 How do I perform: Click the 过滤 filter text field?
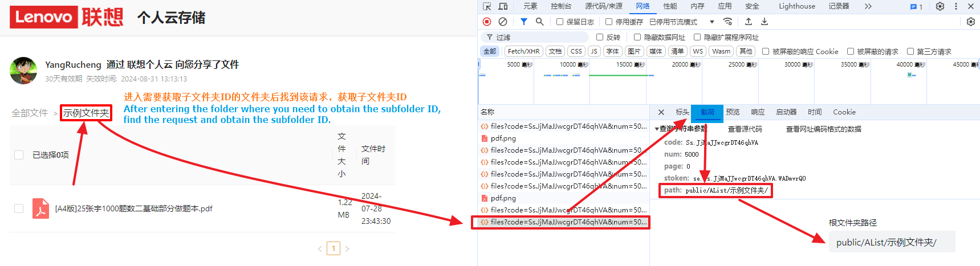pyautogui.click(x=542, y=37)
